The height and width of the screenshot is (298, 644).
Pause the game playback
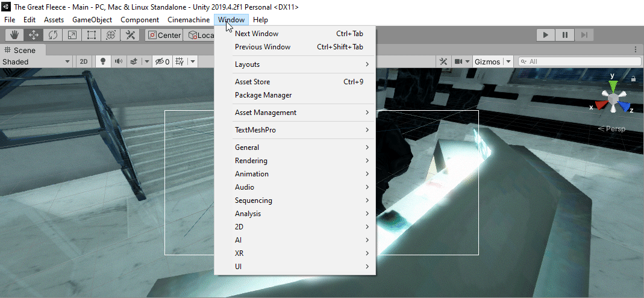point(565,36)
